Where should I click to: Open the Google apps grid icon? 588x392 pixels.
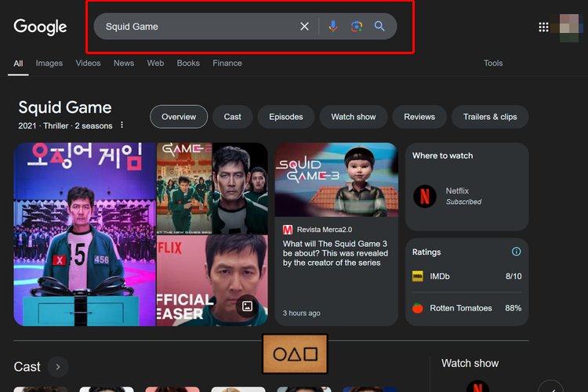543,27
